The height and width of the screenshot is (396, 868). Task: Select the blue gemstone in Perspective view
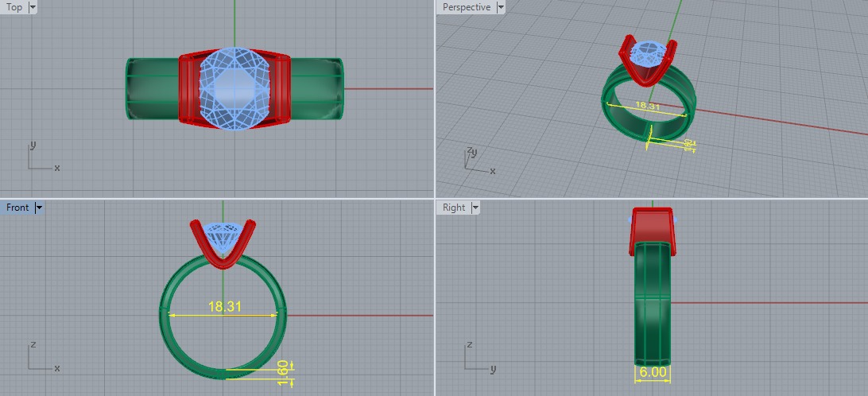pos(648,53)
